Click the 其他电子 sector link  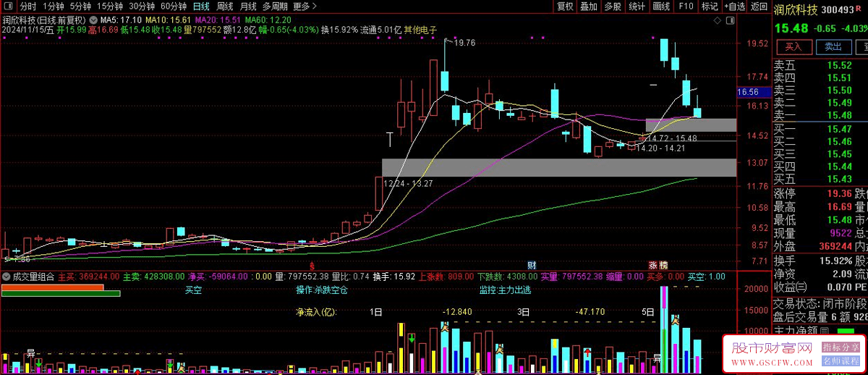pyautogui.click(x=420, y=30)
